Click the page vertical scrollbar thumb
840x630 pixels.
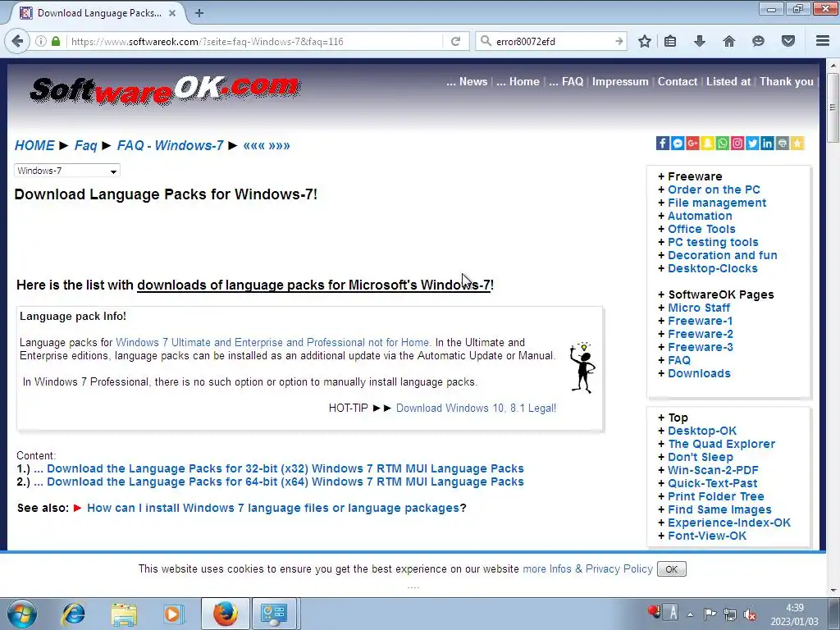tap(833, 107)
